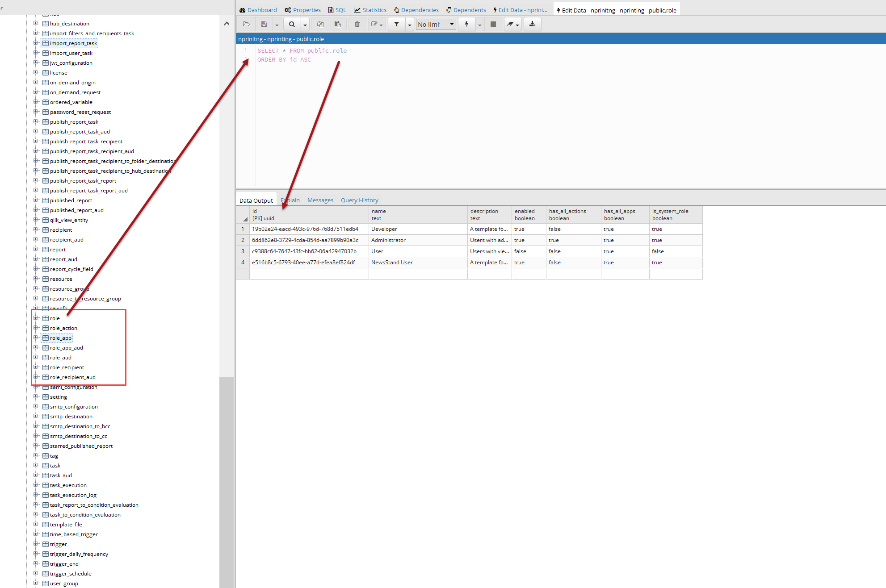This screenshot has width=886, height=588.
Task: Open the Query History tab
Action: (x=359, y=200)
